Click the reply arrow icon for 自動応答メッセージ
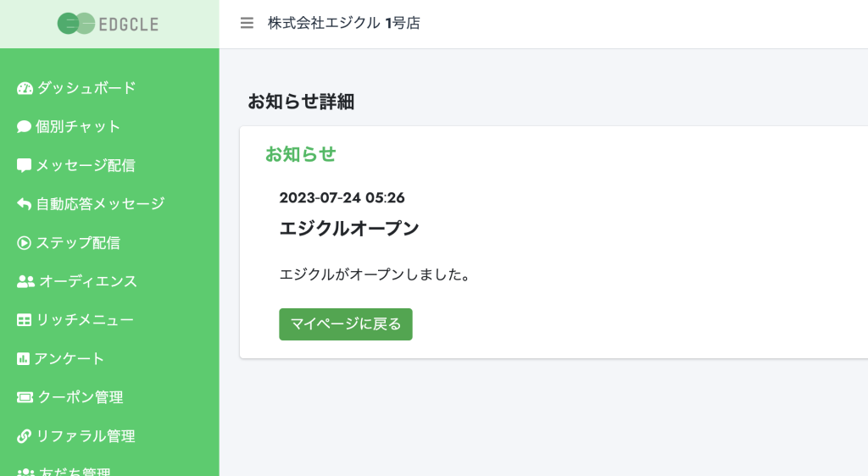 24,204
